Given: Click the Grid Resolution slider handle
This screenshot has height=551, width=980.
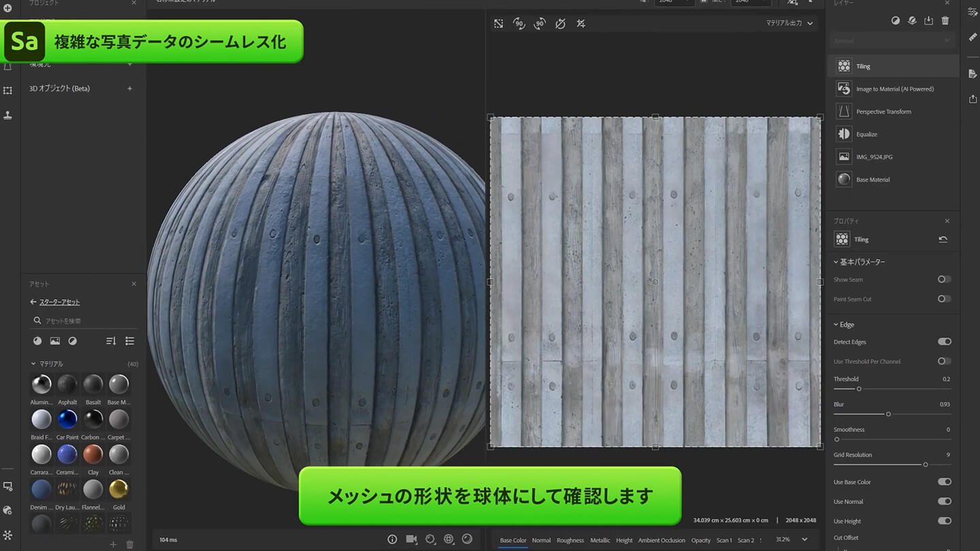Looking at the screenshot, I should [x=925, y=465].
